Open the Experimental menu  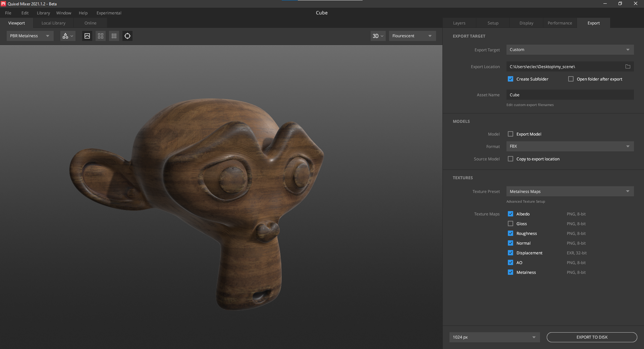(109, 13)
